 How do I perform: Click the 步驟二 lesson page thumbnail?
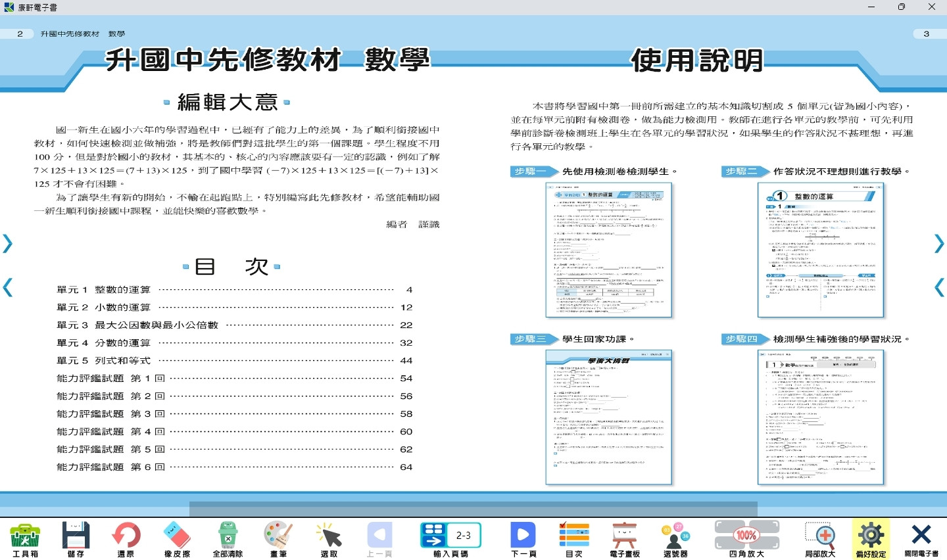point(821,250)
